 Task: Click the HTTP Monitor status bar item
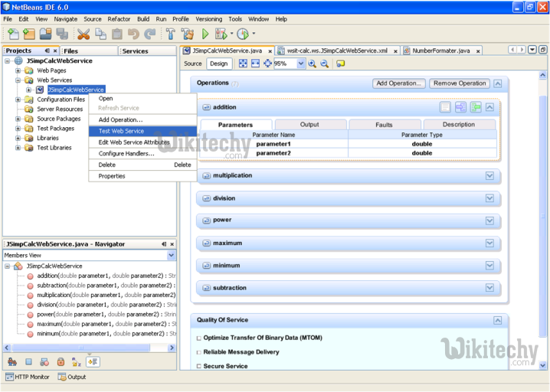point(28,377)
